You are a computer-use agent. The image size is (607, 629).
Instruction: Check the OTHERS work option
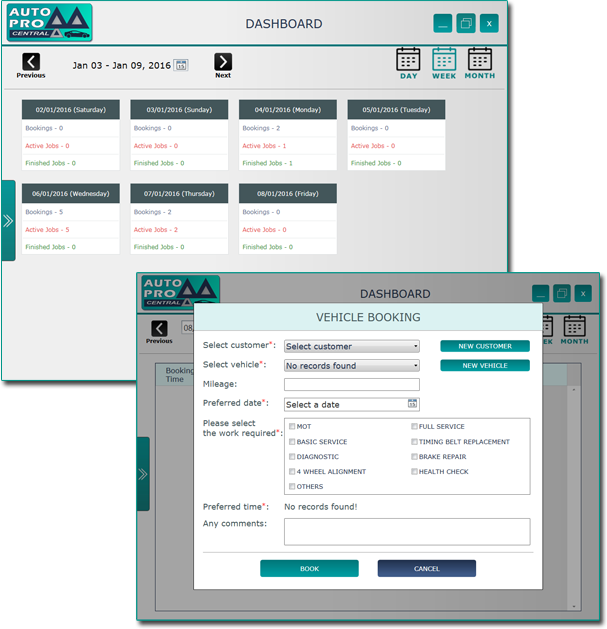coord(292,486)
